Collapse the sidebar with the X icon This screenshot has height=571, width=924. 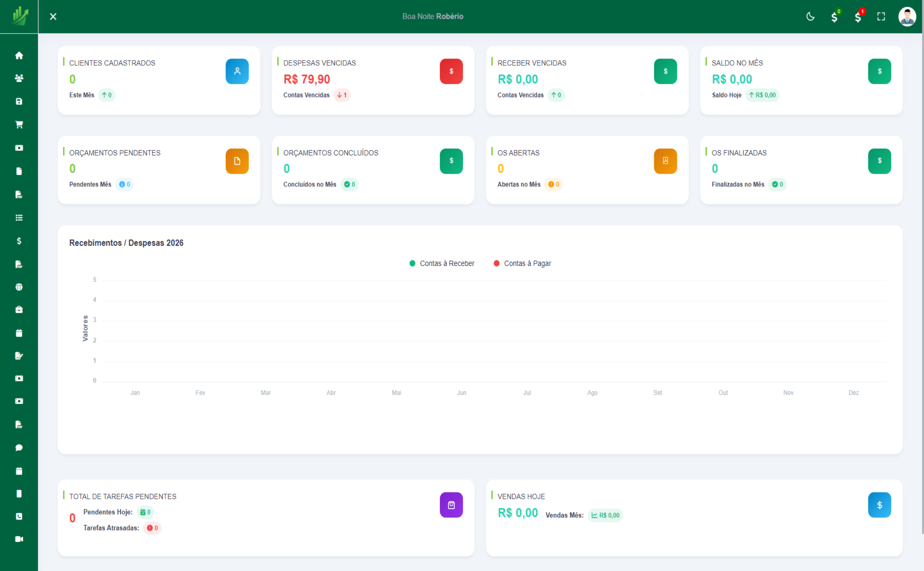pos(53,17)
